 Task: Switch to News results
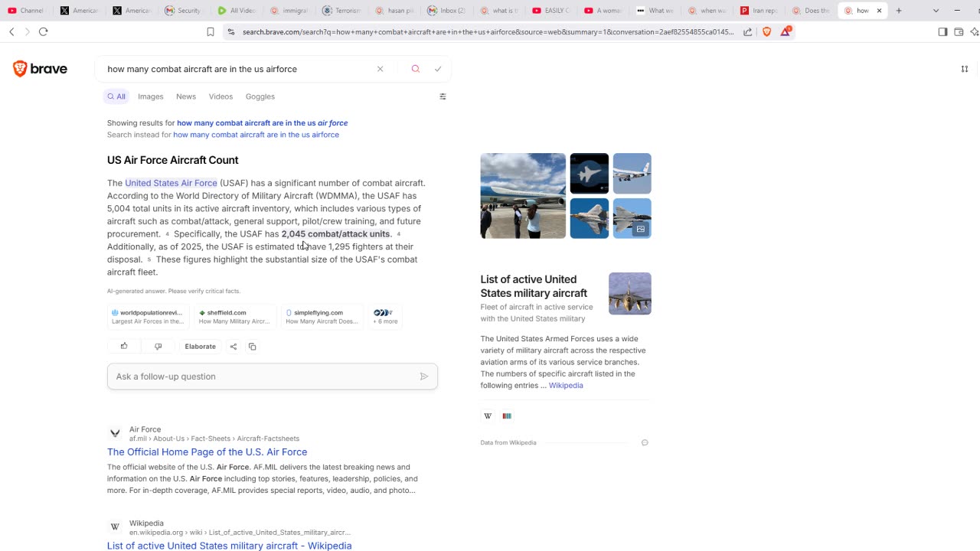click(186, 96)
